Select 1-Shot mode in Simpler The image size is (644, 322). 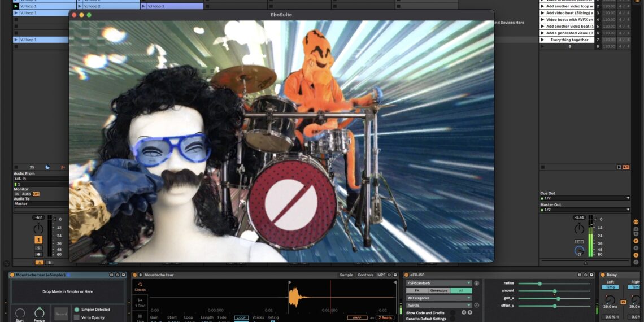[140, 303]
